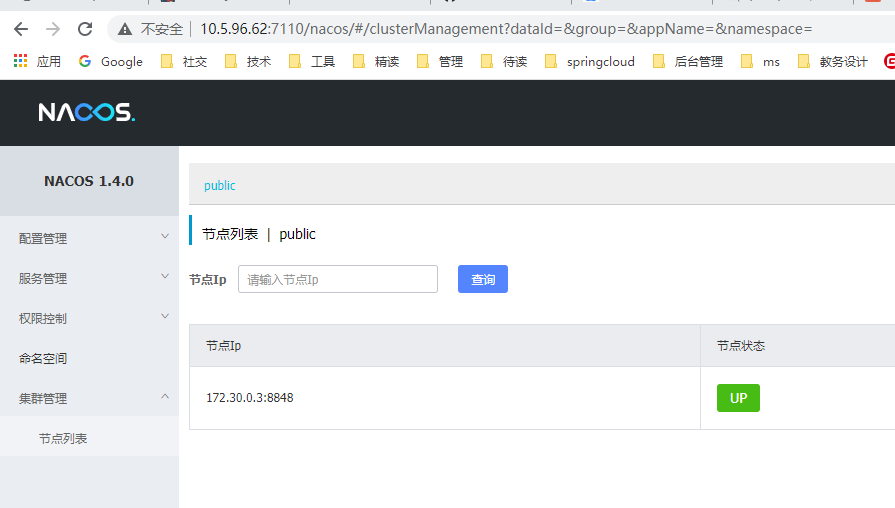This screenshot has height=508, width=895.
Task: Collapse the 集群管理 menu chevron
Action: click(165, 396)
